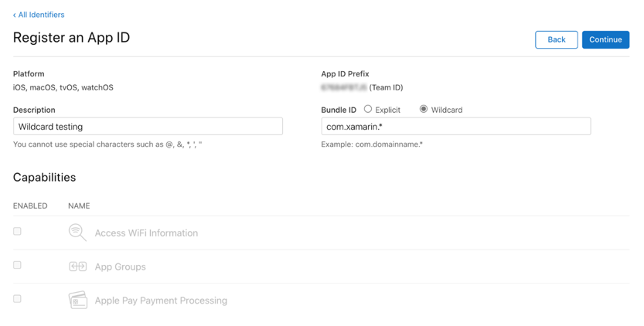The image size is (644, 326).
Task: Click the Continue button
Action: click(605, 39)
